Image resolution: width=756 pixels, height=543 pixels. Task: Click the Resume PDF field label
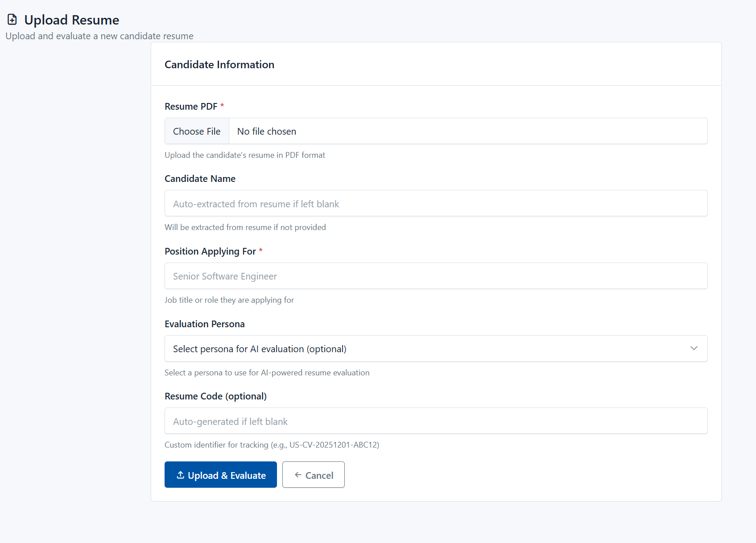[191, 107]
